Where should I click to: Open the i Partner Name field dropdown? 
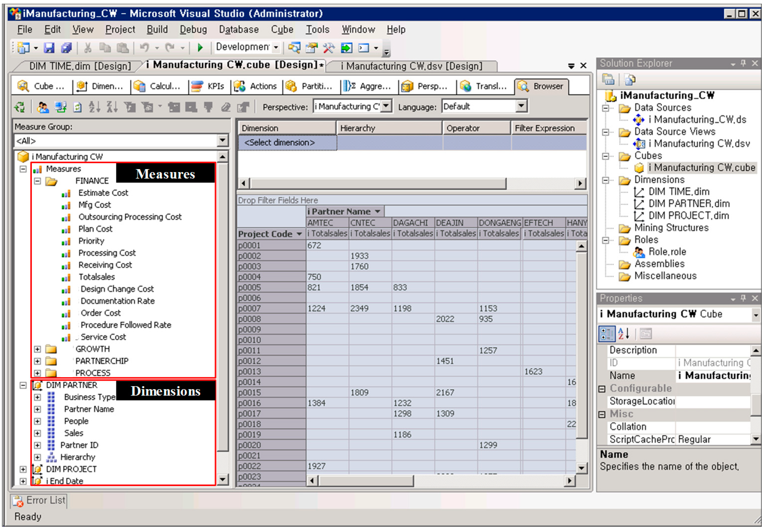(378, 211)
